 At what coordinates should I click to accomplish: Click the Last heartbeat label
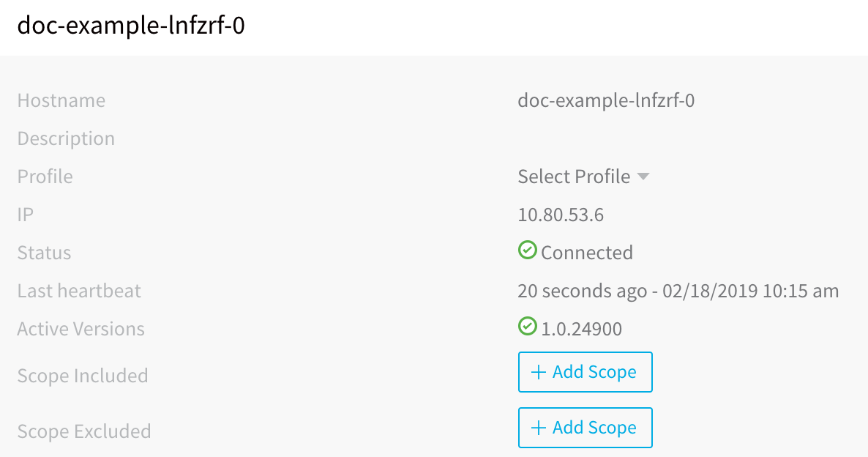tap(79, 291)
